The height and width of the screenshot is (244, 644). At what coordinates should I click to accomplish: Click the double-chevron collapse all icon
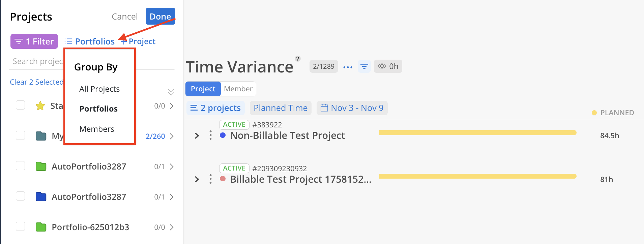171,92
